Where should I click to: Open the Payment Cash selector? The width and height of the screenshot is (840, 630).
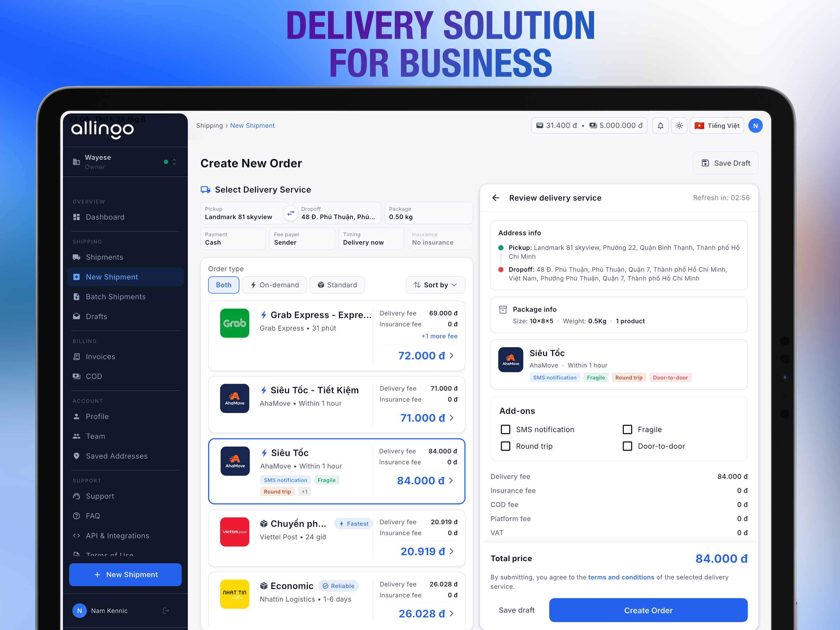point(233,239)
